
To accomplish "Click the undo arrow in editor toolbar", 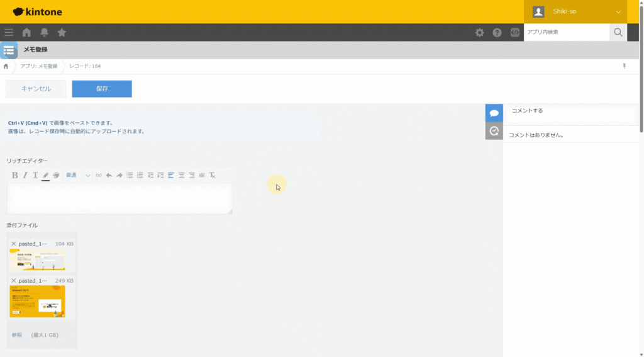I will (x=109, y=175).
